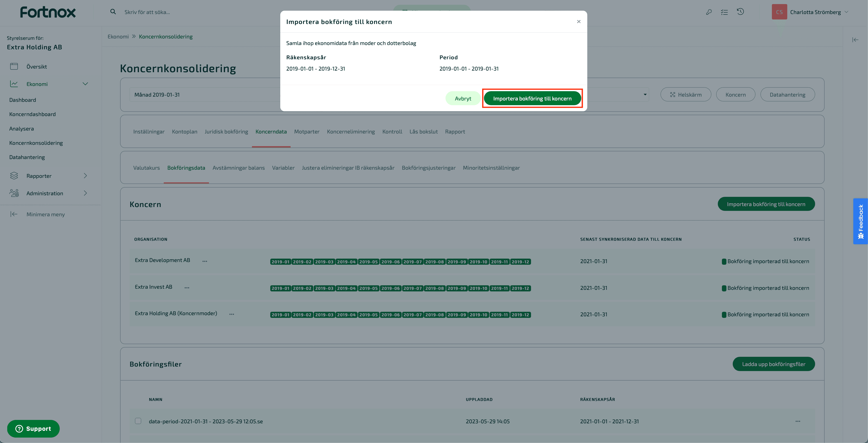Collapse the Ekonomi menu chevron

[85, 84]
